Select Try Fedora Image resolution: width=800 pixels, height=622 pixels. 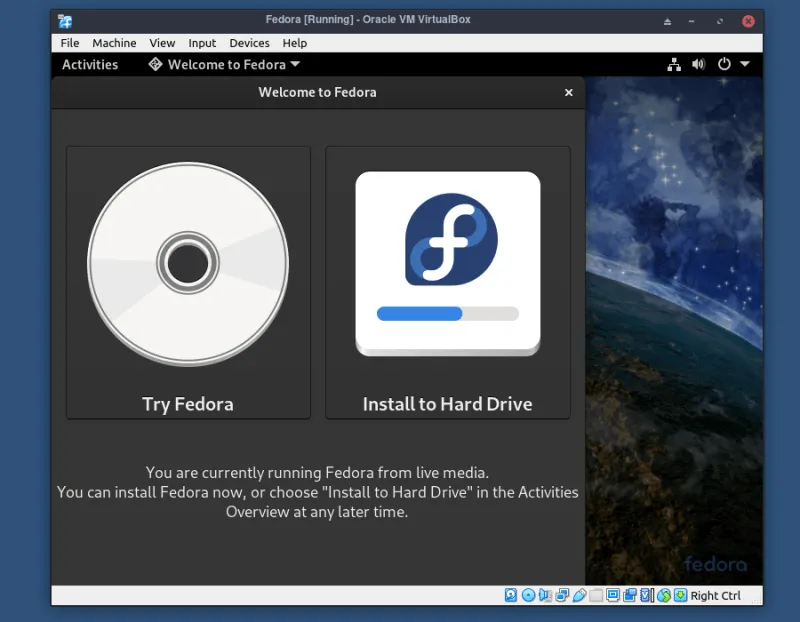pyautogui.click(x=188, y=281)
